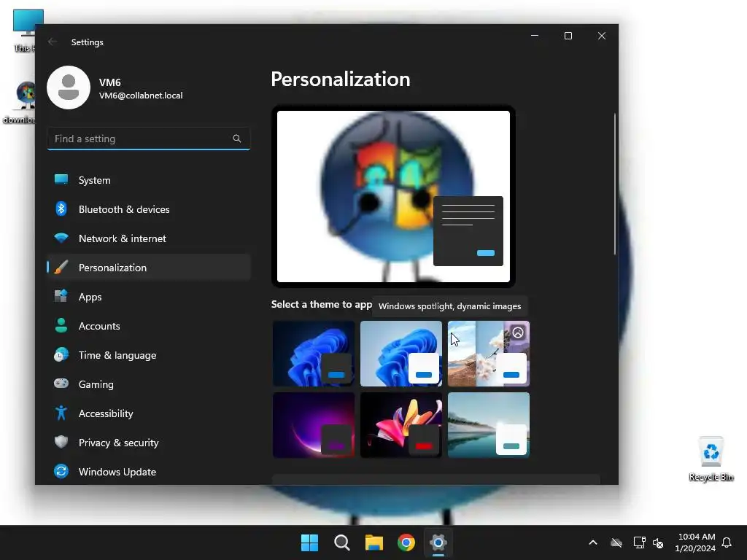
Task: Apply the Windows spotlight theme
Action: coord(489,354)
